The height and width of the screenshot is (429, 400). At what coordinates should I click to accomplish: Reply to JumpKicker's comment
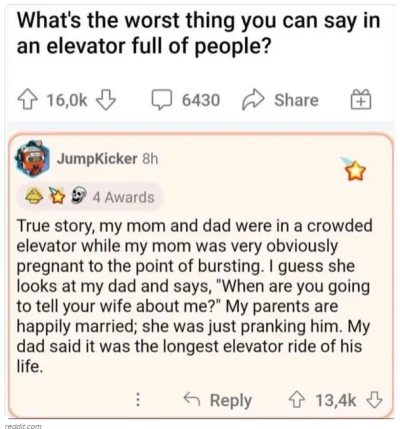click(218, 400)
